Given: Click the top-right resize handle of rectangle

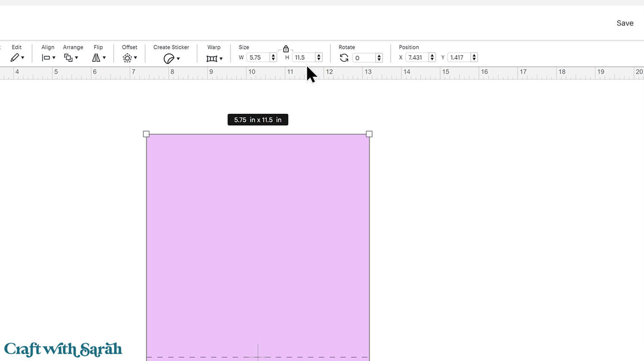Looking at the screenshot, I should 369,134.
